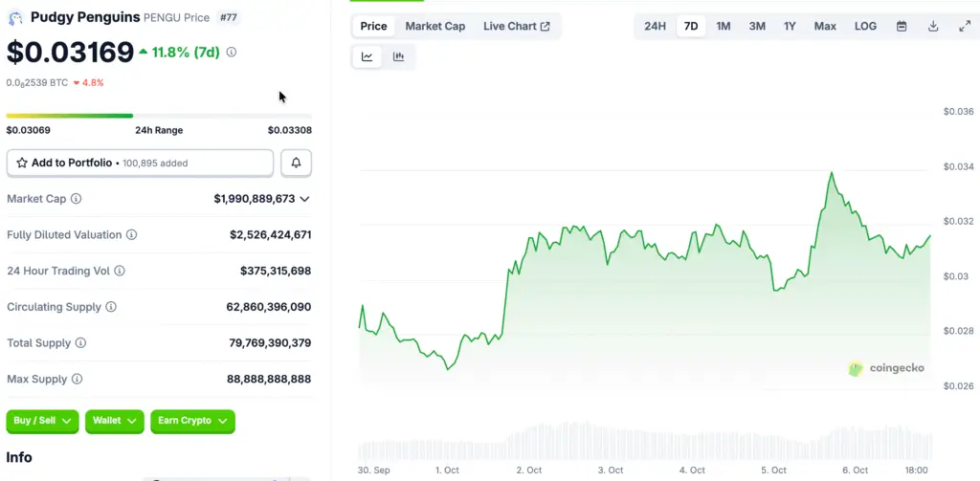The height and width of the screenshot is (481, 980).
Task: Open the calendar date range picker
Action: [x=901, y=27]
